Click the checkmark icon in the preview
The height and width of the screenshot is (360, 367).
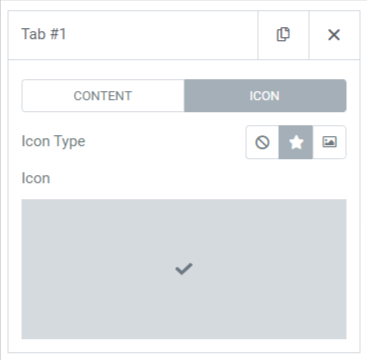tap(184, 269)
